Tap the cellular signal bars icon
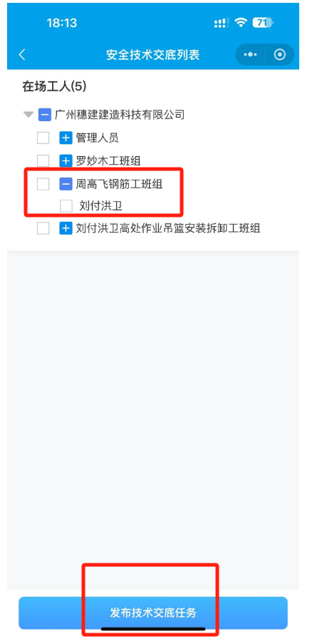The height and width of the screenshot is (644, 332). (222, 23)
